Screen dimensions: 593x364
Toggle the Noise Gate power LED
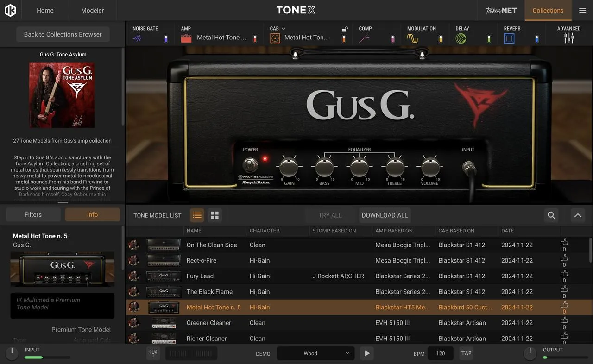166,39
